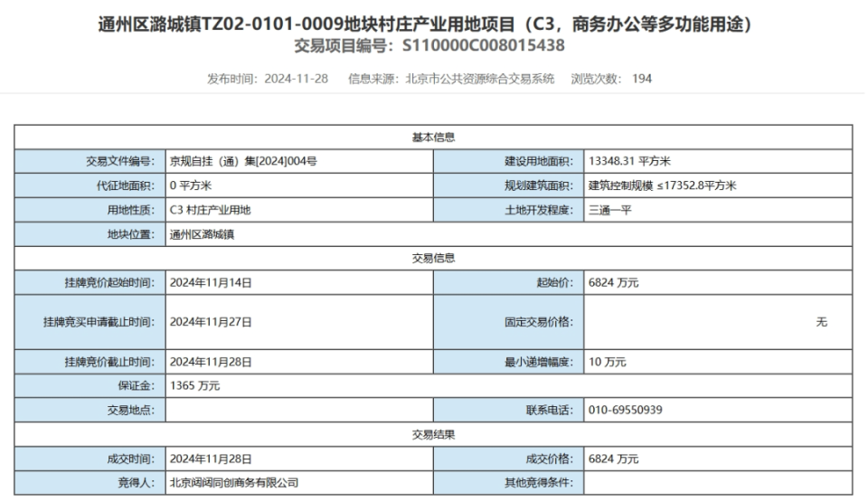Click the 规划建筑面积 label
This screenshot has width=868, height=502.
coord(539,185)
